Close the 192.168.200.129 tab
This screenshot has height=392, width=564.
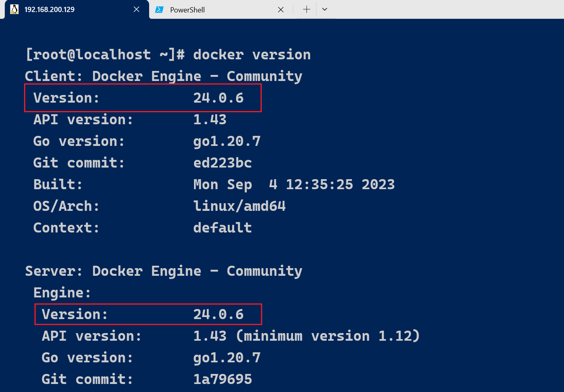(x=137, y=9)
